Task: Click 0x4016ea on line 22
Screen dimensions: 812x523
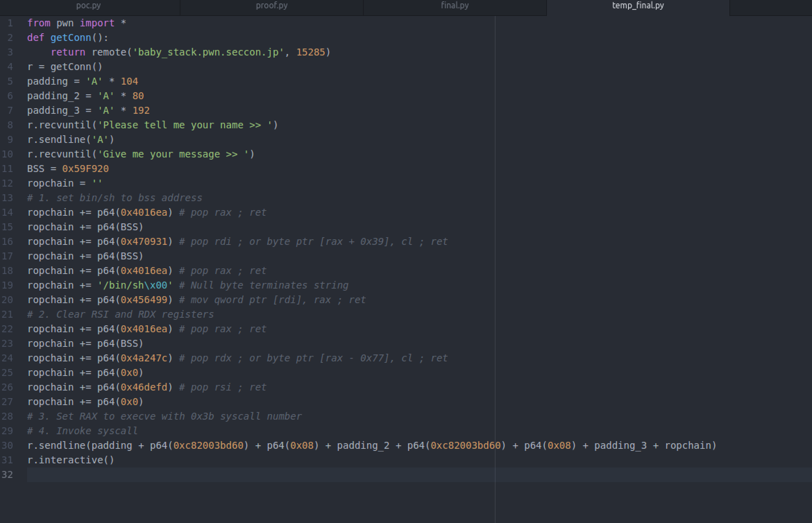Action: (x=144, y=329)
